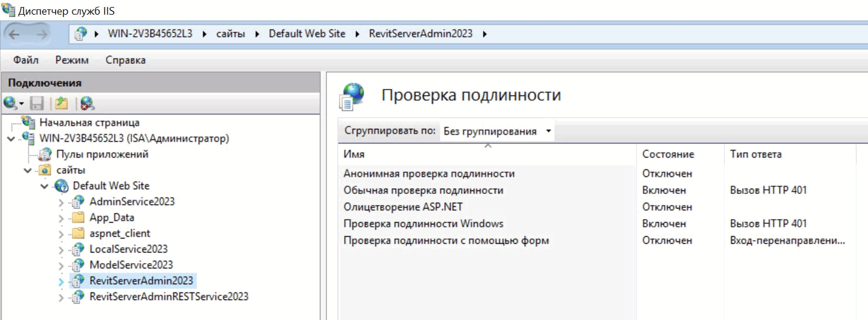Sort list by Состояние column header
The height and width of the screenshot is (320, 868).
[x=668, y=154]
